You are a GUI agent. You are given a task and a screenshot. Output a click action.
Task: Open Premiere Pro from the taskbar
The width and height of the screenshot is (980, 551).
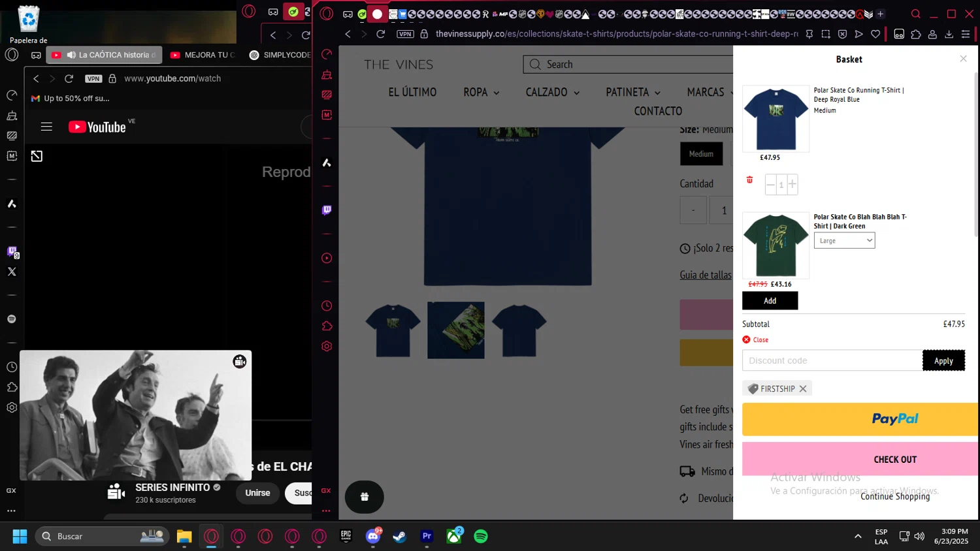[x=427, y=536]
